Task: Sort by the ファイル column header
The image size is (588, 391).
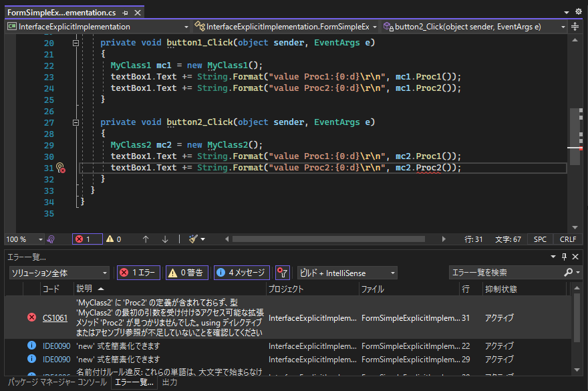Action: [409, 289]
